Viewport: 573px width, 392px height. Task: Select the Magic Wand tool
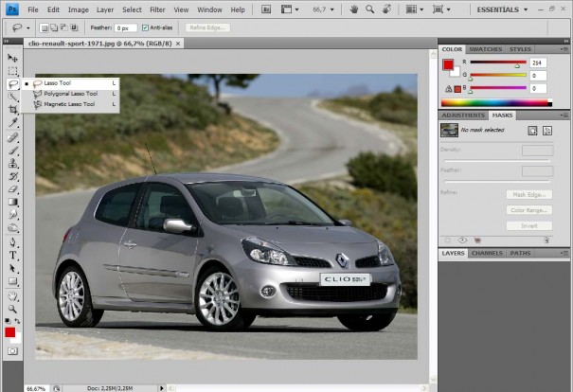(x=13, y=97)
